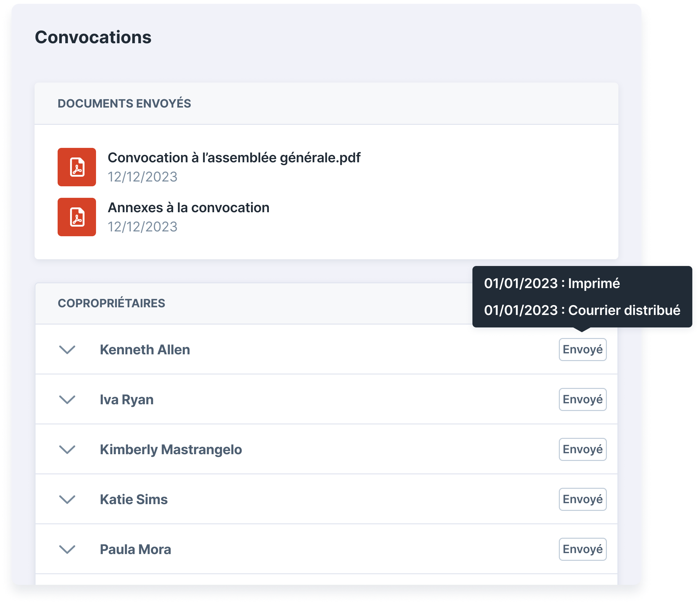Expand Iva Ryan's row chevron
Image resolution: width=700 pixels, height=604 pixels.
(67, 400)
